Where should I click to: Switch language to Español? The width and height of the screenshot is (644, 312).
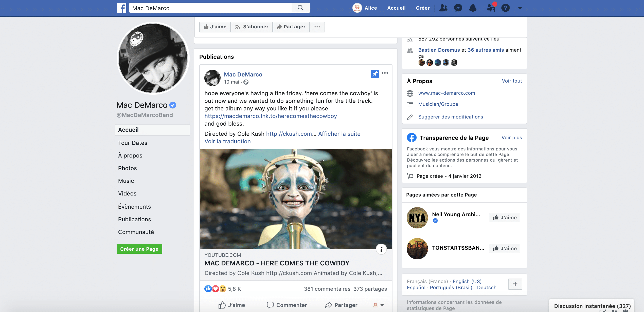point(416,287)
